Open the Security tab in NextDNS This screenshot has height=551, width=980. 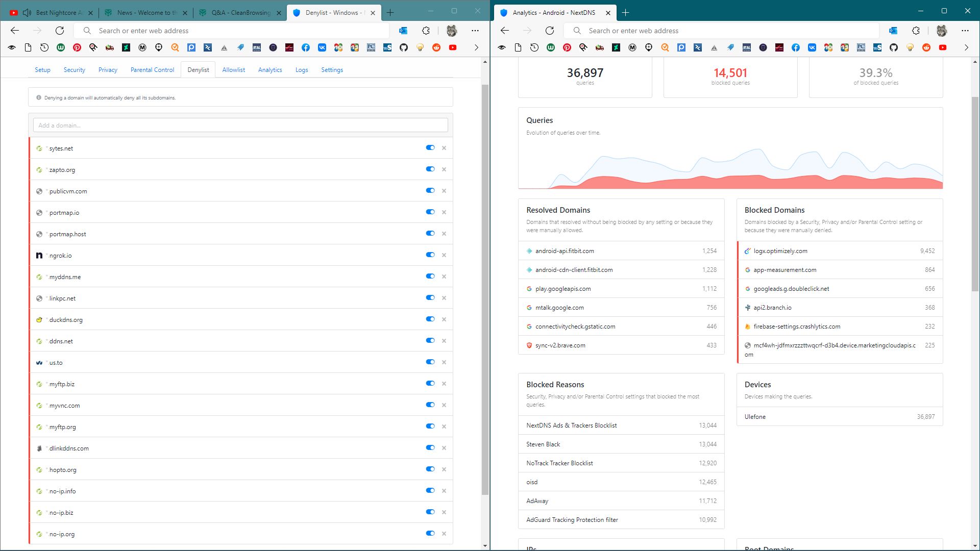[x=75, y=70]
